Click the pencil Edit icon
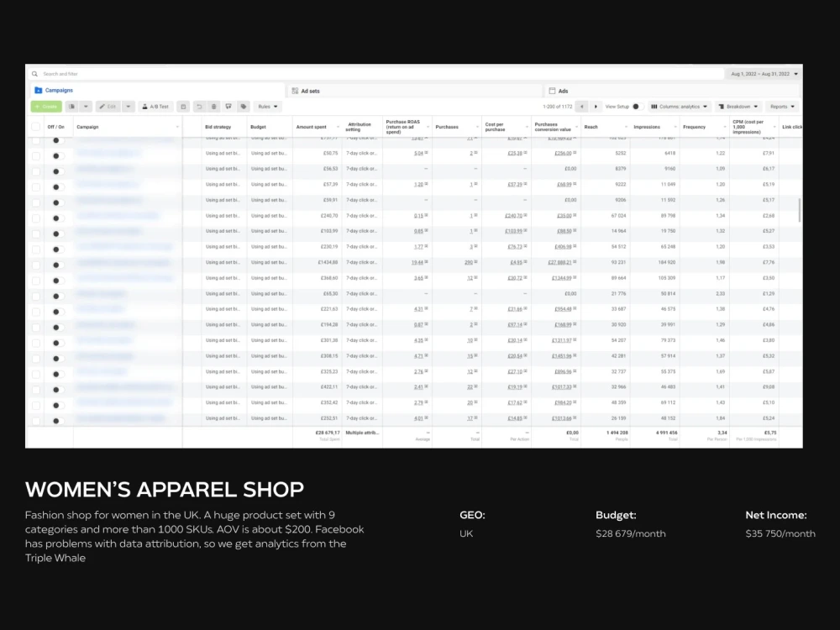Viewport: 840px width, 630px height. 102,107
